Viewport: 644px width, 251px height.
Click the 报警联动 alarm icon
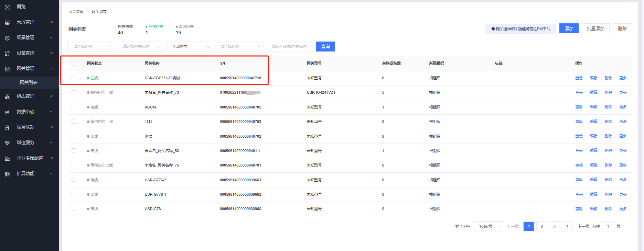tap(7, 127)
